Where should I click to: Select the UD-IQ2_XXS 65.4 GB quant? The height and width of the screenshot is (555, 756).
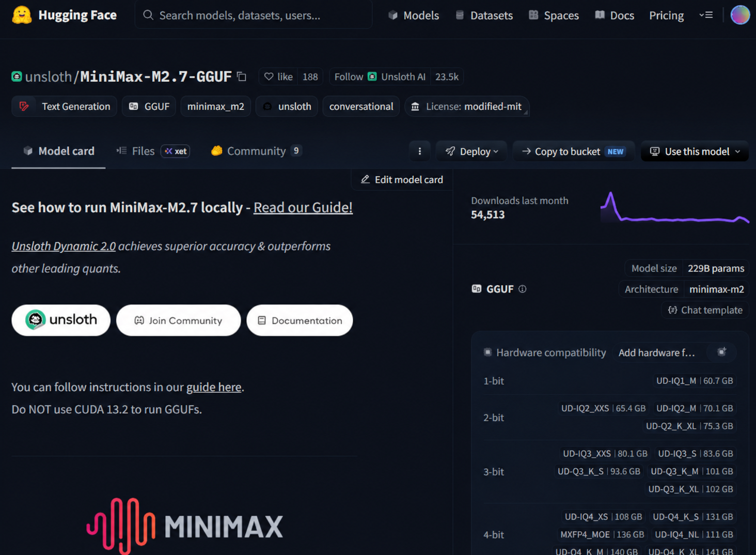[x=603, y=408]
